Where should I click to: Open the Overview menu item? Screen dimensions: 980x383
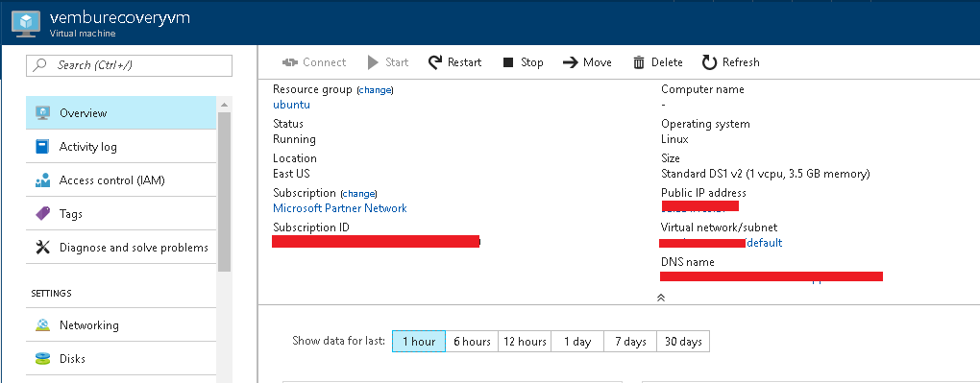pos(121,113)
